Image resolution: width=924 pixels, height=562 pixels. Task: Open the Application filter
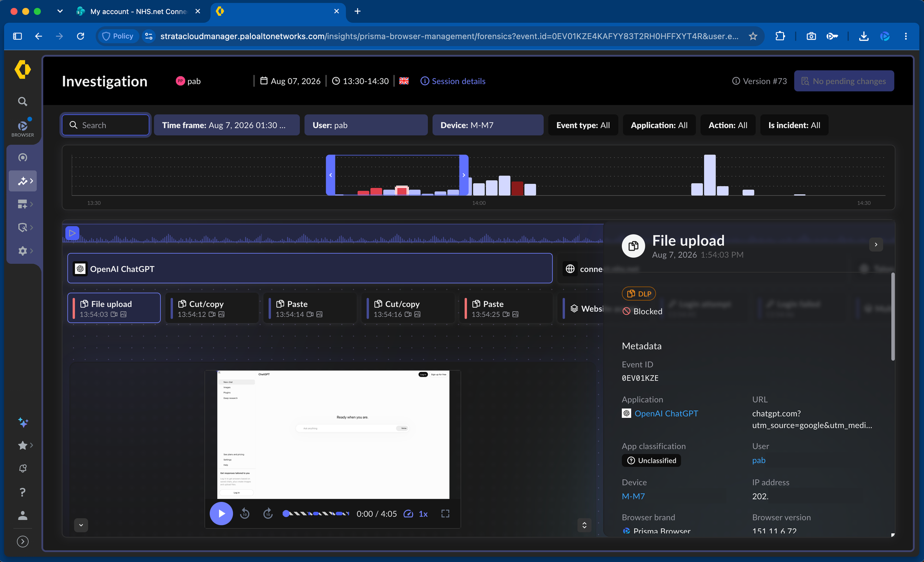click(x=659, y=125)
